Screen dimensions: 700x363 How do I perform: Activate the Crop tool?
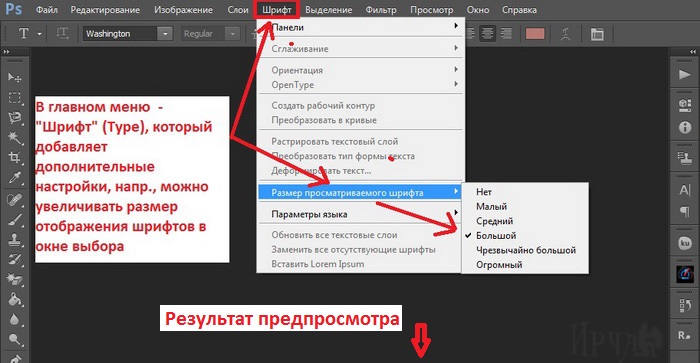(x=14, y=157)
